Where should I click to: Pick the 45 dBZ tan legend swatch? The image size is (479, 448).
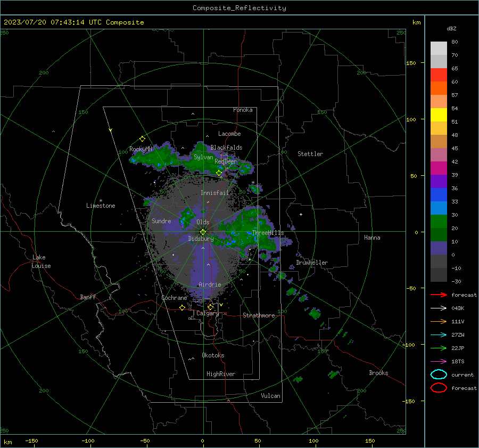tap(439, 141)
